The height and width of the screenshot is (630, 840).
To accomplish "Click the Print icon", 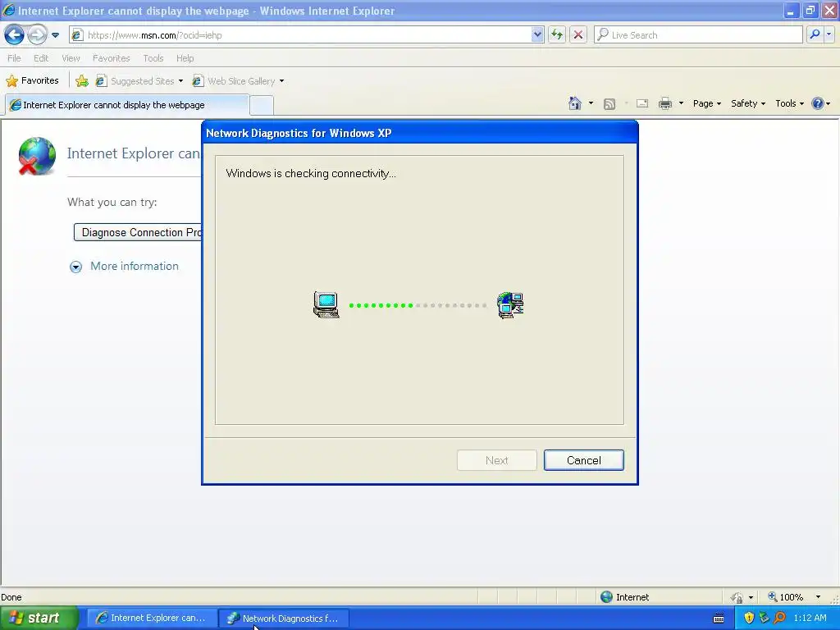I will pos(665,103).
